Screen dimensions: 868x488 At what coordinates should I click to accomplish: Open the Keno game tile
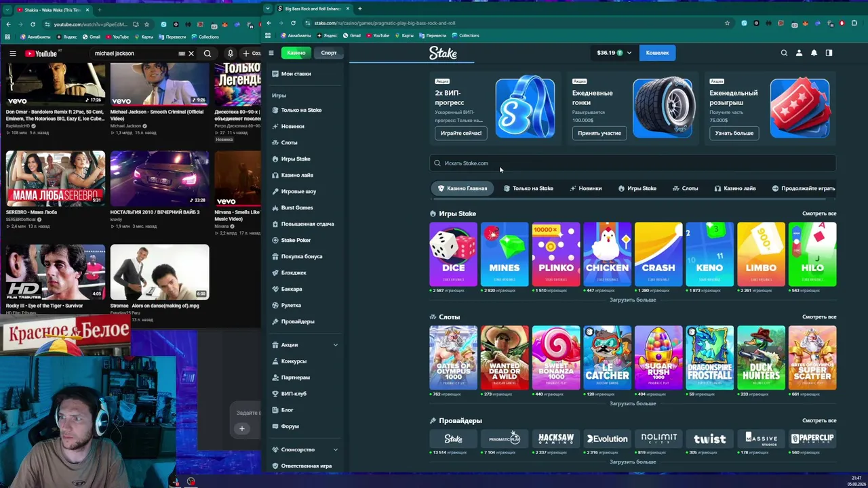pos(709,254)
